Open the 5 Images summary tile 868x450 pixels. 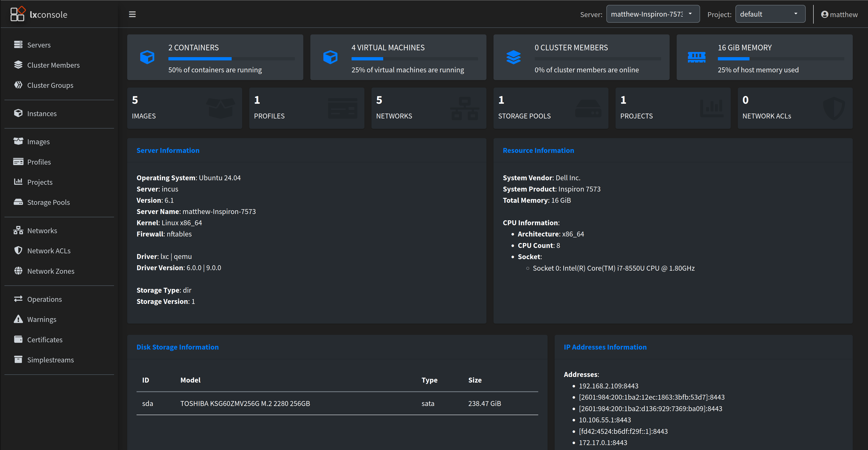point(185,108)
